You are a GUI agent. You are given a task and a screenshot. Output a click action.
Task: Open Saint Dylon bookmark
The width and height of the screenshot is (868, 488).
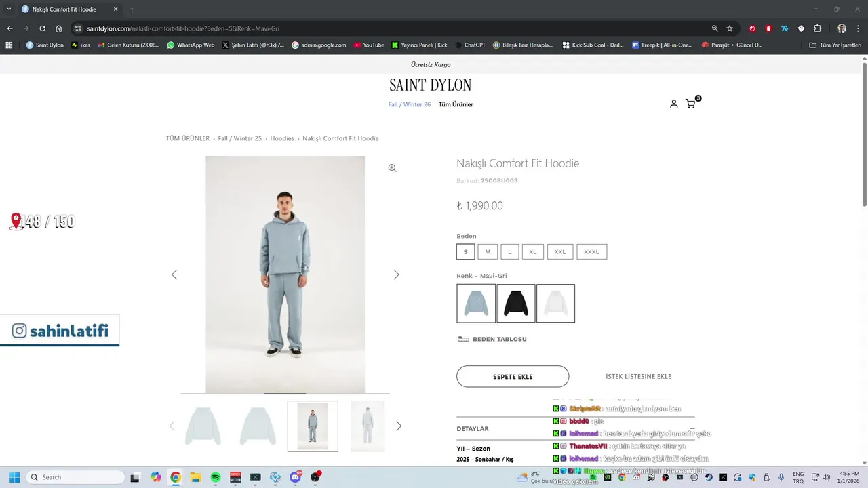[x=45, y=45]
